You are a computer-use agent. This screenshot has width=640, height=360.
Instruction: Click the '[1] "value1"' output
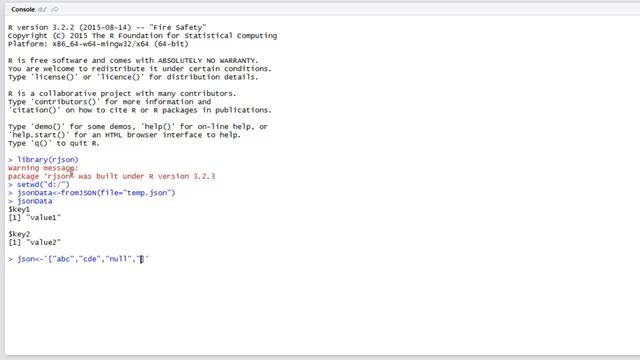(34, 218)
